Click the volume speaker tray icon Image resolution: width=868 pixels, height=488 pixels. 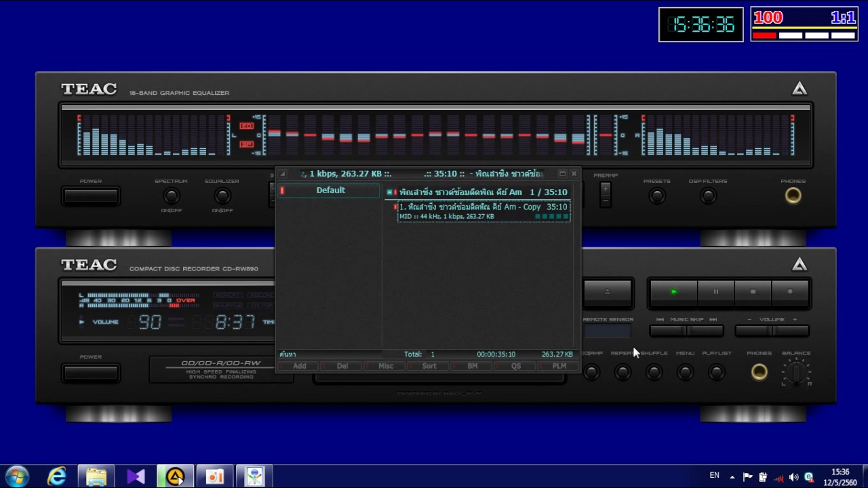(793, 477)
